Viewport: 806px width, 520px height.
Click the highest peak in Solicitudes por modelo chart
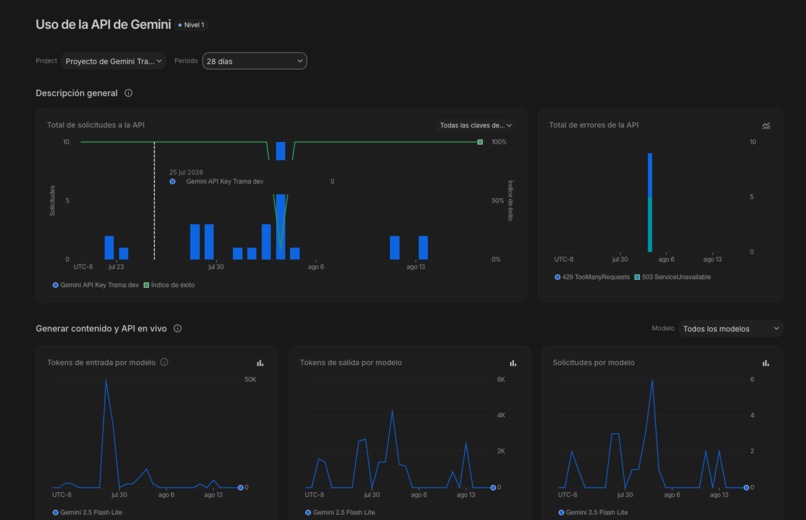[x=652, y=381]
